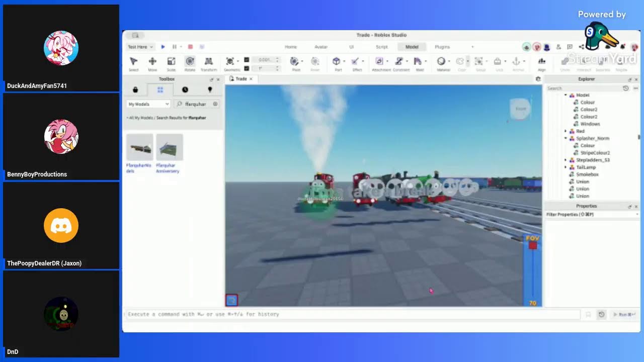
Task: Switch to the Plugins ribbon tab
Action: pyautogui.click(x=442, y=47)
